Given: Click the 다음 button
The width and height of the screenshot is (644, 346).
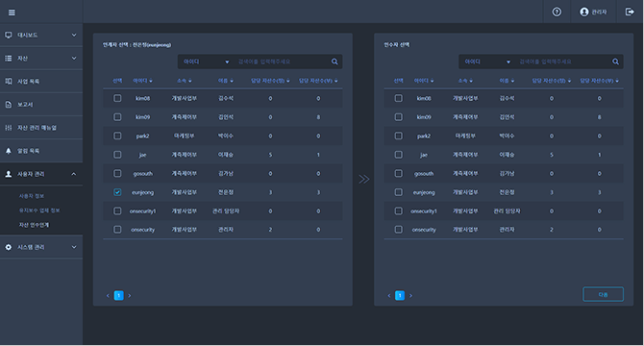Looking at the screenshot, I should [603, 294].
